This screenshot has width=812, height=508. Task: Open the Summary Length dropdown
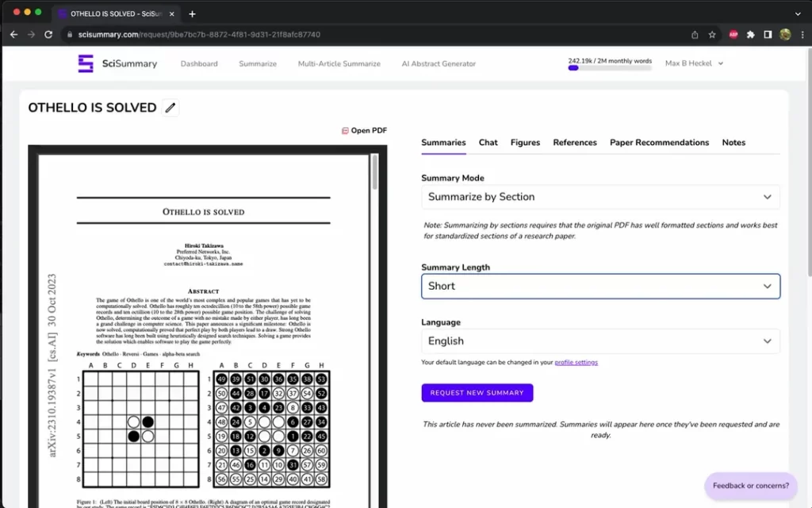tap(599, 286)
